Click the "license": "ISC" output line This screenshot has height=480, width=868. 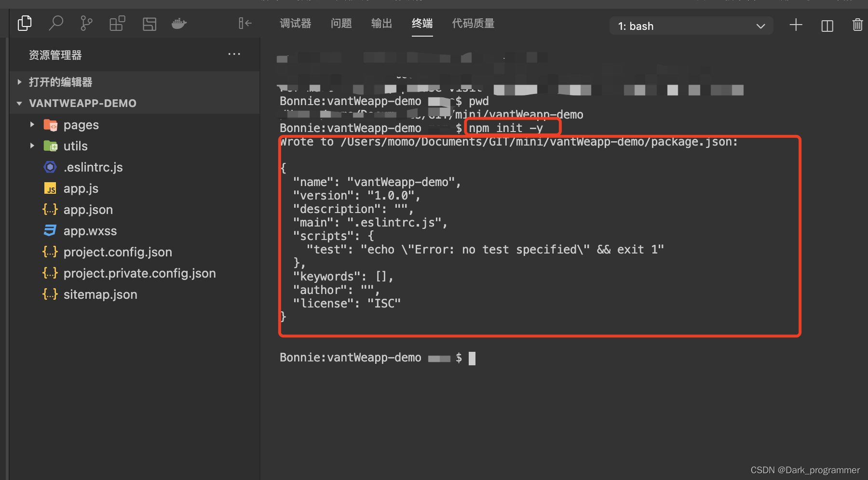click(x=347, y=304)
